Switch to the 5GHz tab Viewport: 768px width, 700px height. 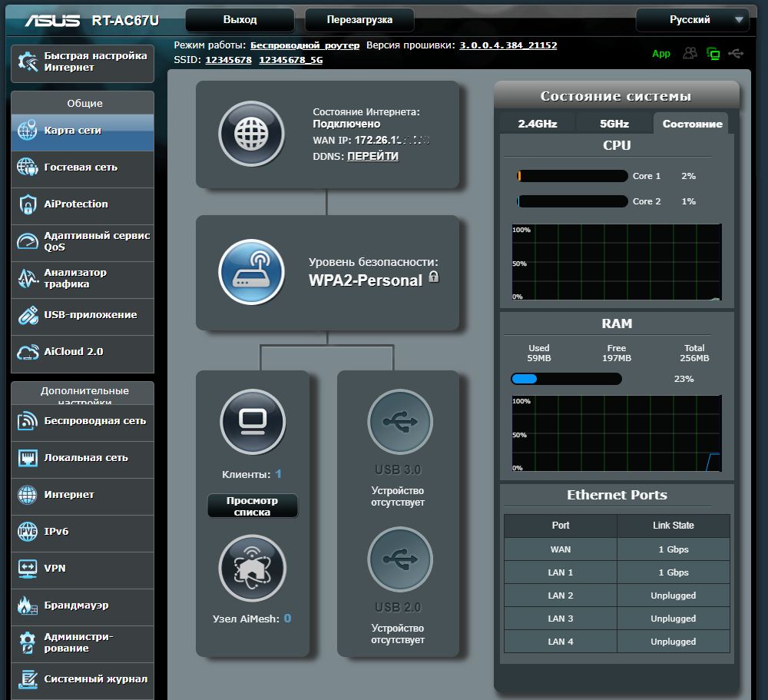(614, 124)
